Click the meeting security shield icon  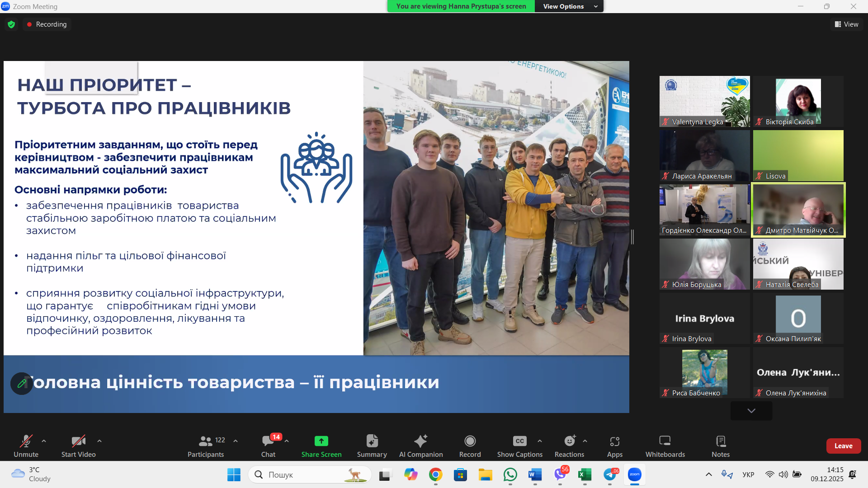[11, 24]
